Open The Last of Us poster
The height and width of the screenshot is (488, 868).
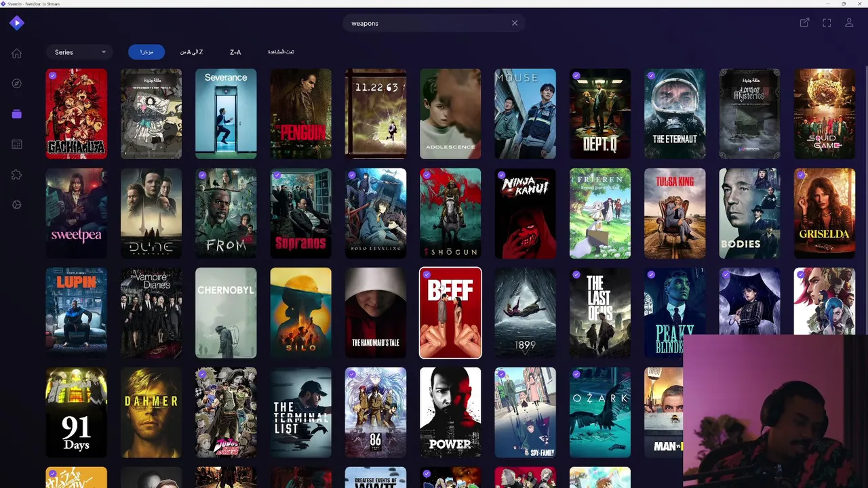(600, 313)
